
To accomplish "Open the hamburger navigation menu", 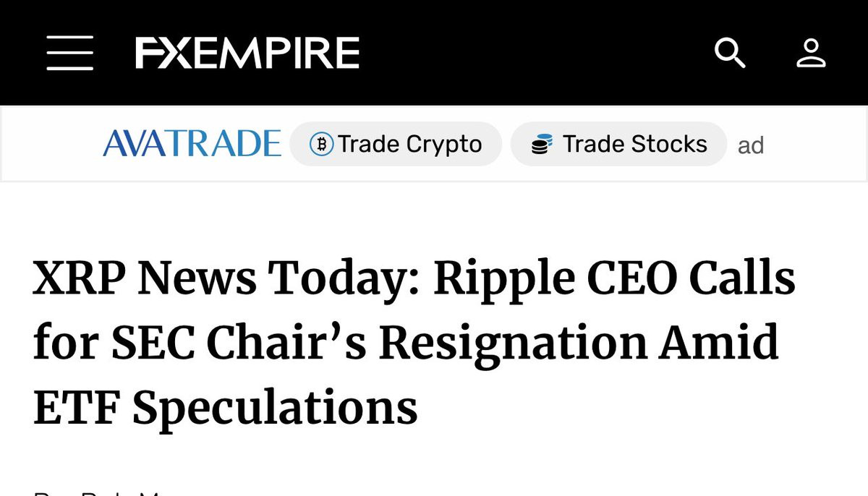I will click(x=70, y=54).
